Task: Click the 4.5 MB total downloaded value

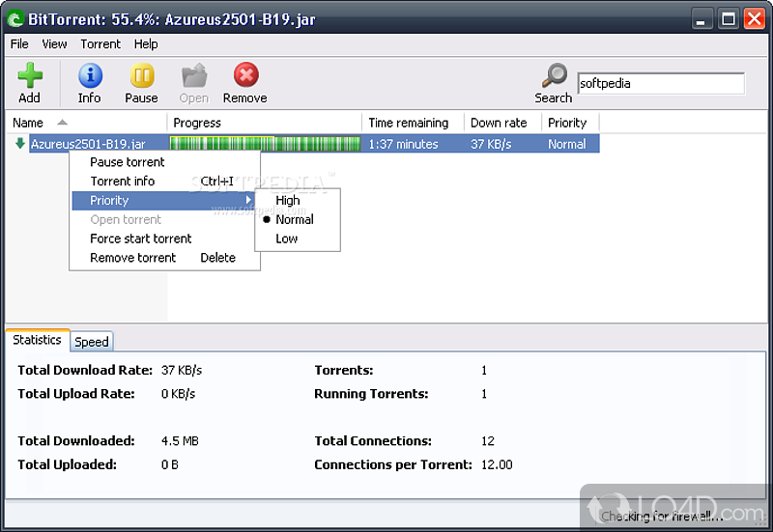Action: point(180,441)
